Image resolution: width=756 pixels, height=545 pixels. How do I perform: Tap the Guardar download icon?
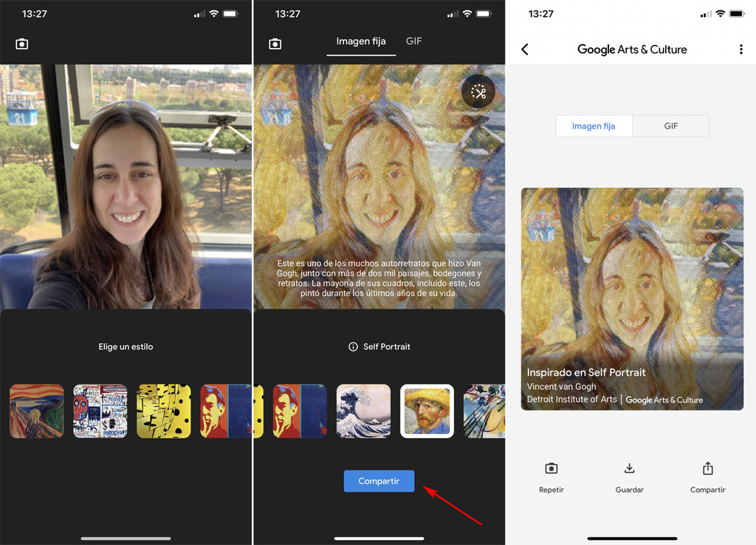point(629,468)
